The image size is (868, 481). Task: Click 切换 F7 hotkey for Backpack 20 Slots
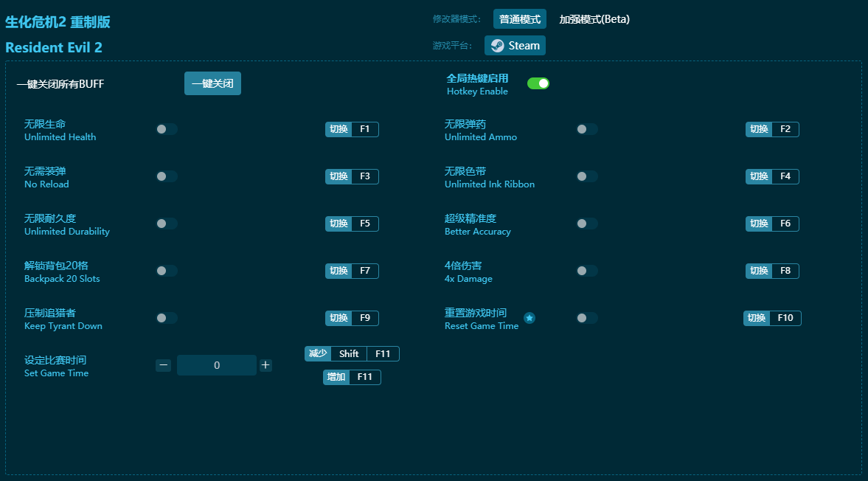pos(352,271)
